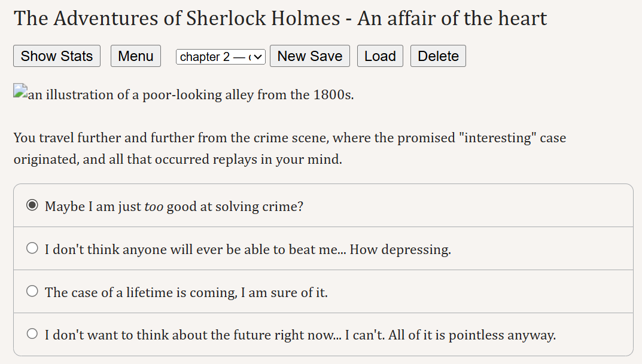Click the quoted word "interesting" in the story
Viewport: 642px width, 364px height.
coord(499,138)
